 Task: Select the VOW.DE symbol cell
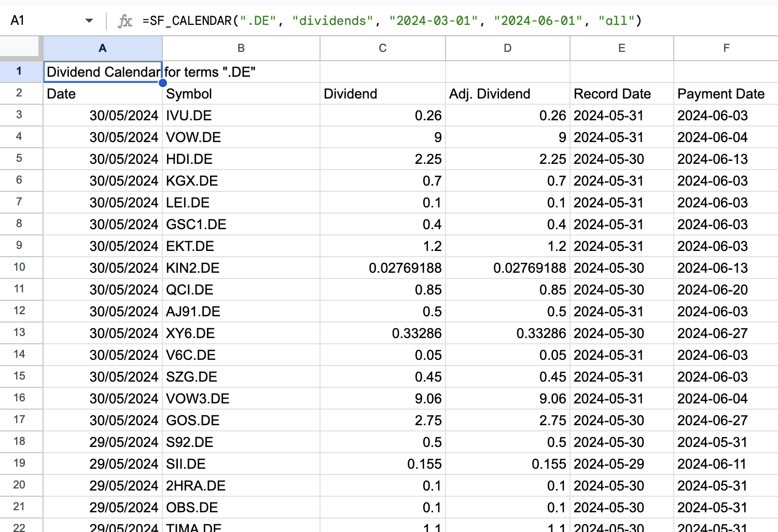(x=241, y=137)
